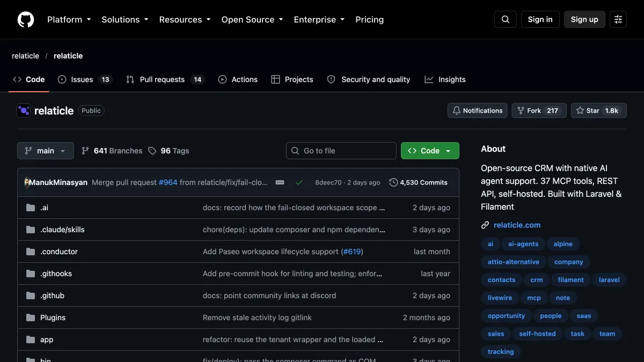Expand commit message ellipsis button
The height and width of the screenshot is (362, 644).
280,182
